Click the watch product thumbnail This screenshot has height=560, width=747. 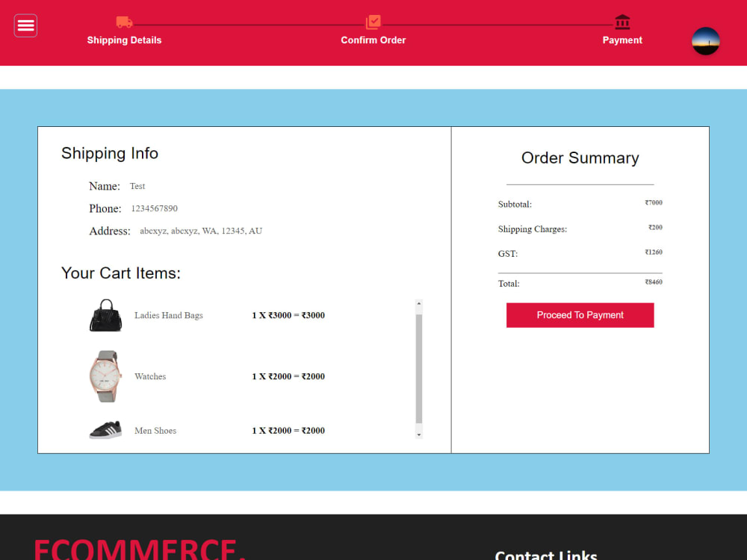[105, 376]
